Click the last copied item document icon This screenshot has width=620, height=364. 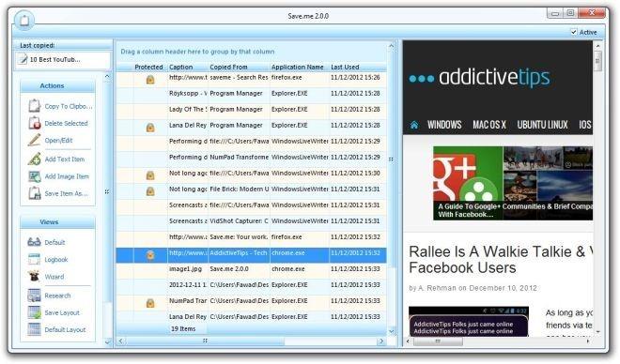[x=23, y=60]
